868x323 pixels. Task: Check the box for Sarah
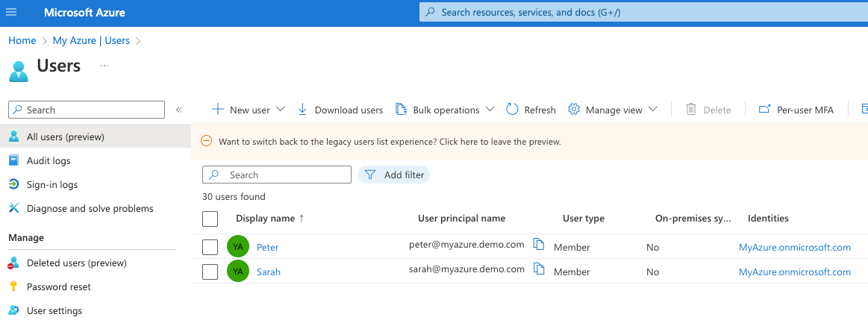[x=210, y=272]
